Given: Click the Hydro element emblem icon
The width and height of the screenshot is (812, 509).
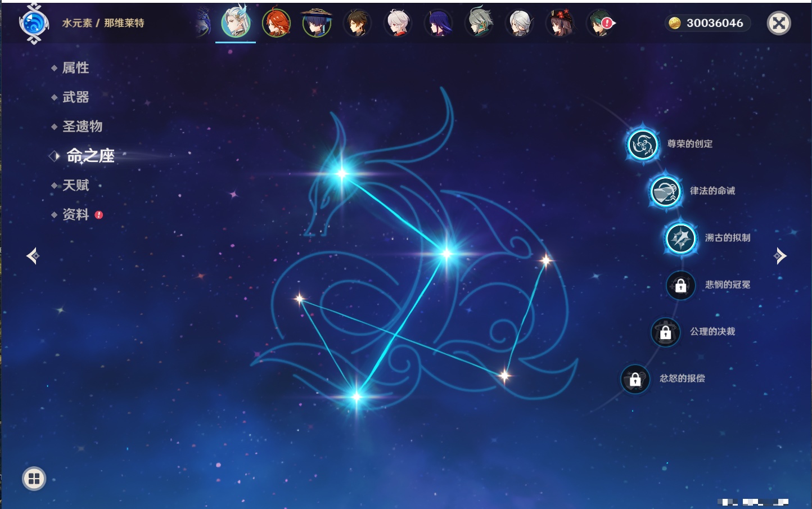Looking at the screenshot, I should pos(34,24).
